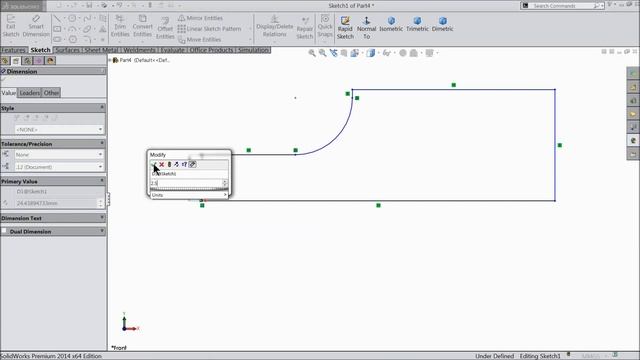The width and height of the screenshot is (640, 360).
Task: Click ConfigurationManager tab icon in left panel
Action: click(27, 61)
